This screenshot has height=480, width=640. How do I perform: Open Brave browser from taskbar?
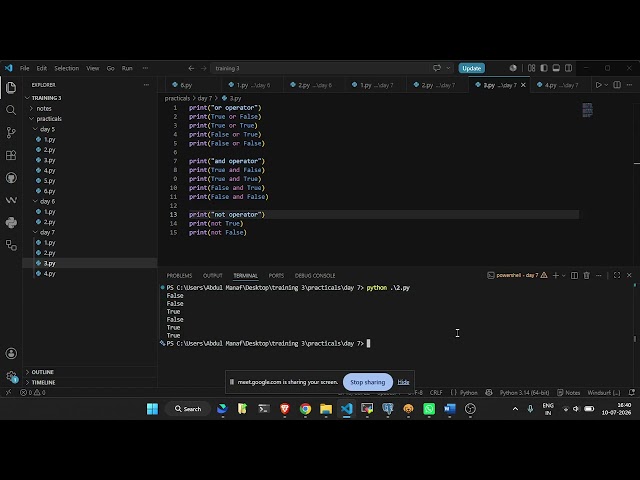pyautogui.click(x=285, y=409)
